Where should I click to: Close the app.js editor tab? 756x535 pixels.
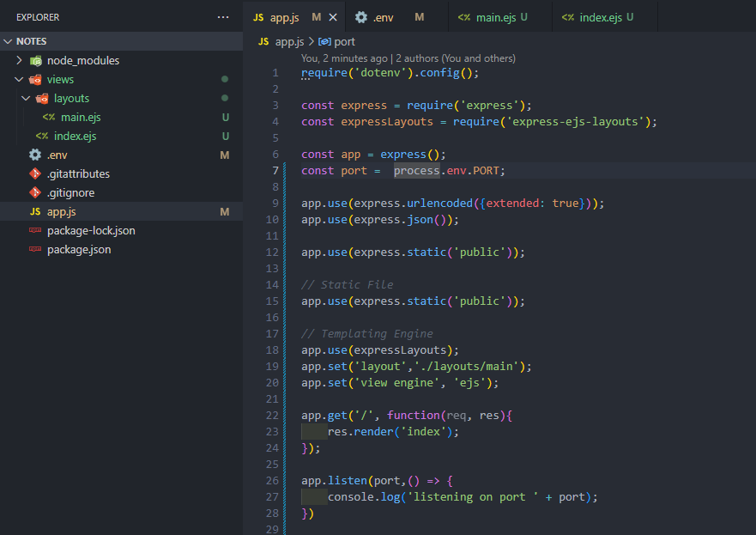pos(333,17)
